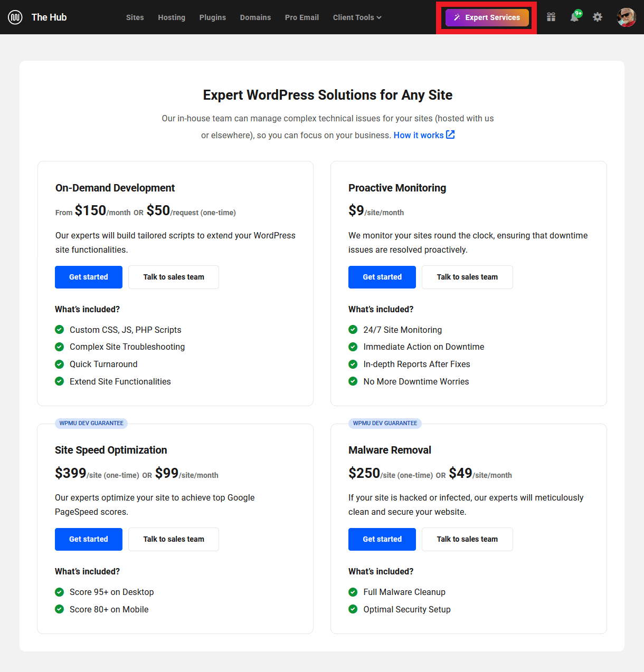This screenshot has height=672, width=644.
Task: Select the Plugins navigation item
Action: (x=212, y=17)
